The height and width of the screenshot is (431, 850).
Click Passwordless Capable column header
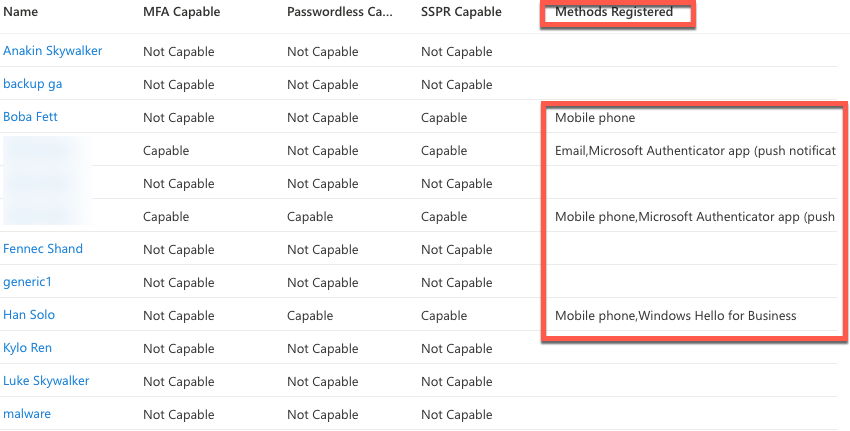tap(339, 12)
